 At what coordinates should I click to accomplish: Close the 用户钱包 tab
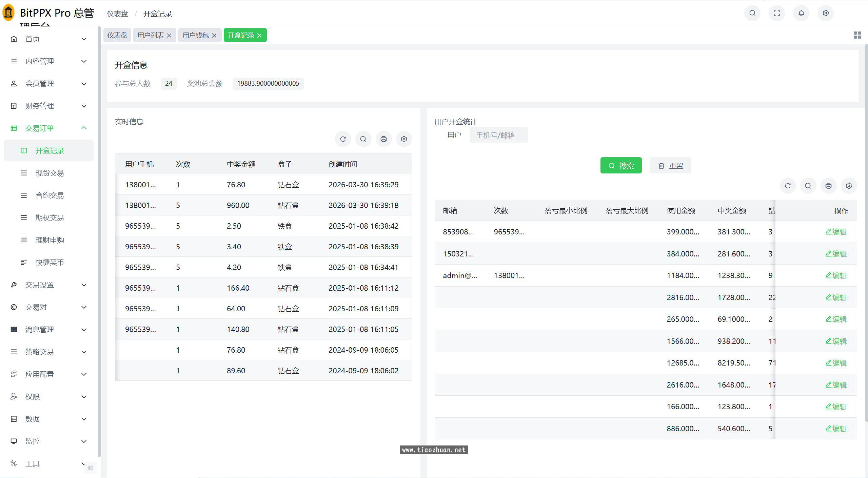(214, 36)
